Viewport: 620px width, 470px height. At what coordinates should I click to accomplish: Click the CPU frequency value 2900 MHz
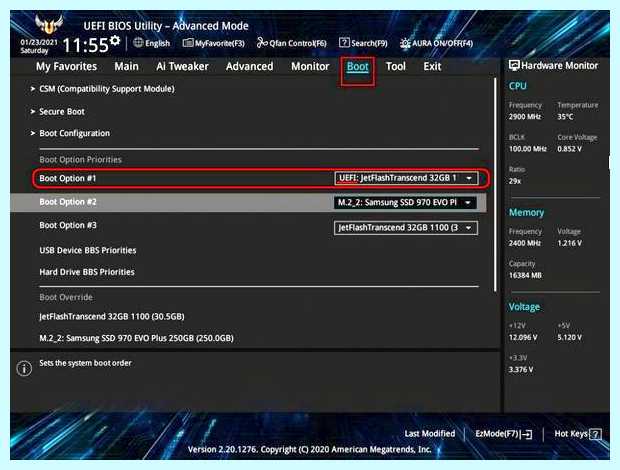(525, 117)
